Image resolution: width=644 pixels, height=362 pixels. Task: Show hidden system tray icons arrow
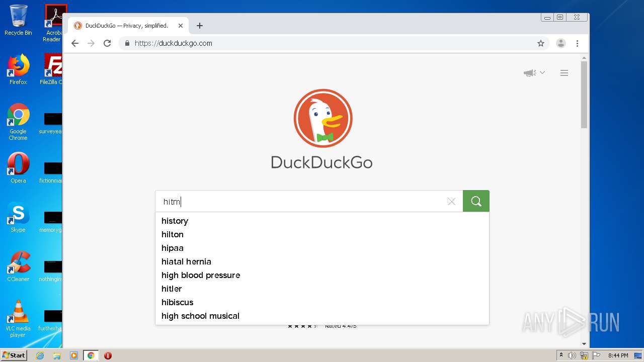[x=561, y=355]
